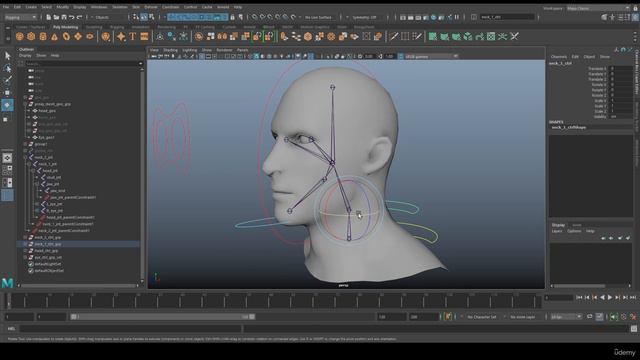The width and height of the screenshot is (640, 360).
Task: Create a polygon sphere from shelf
Action: (20, 37)
